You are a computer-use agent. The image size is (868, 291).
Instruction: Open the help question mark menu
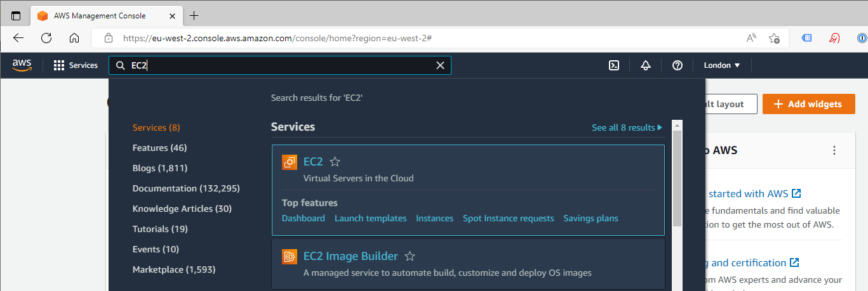[x=678, y=65]
